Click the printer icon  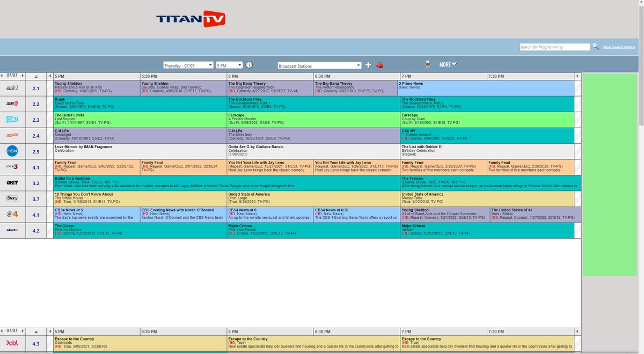pos(428,64)
